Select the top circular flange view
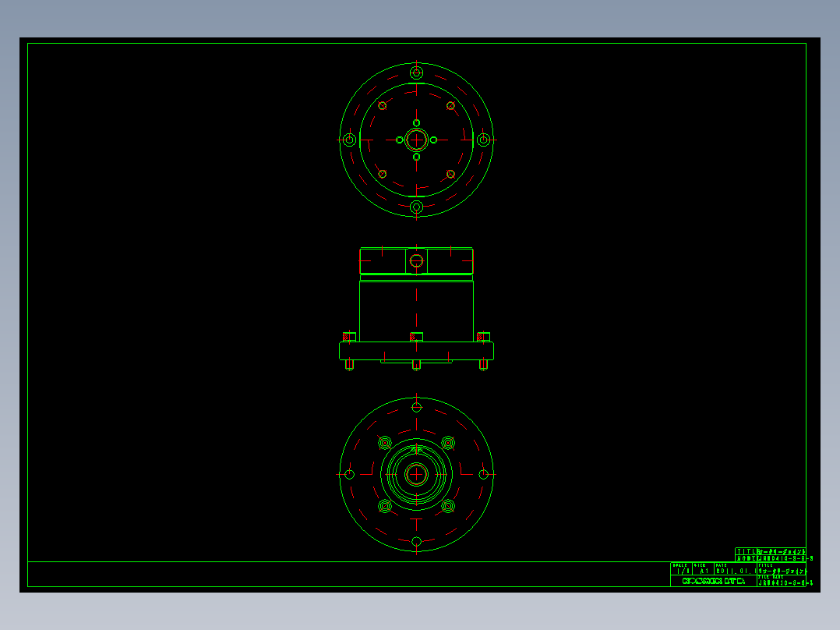This screenshot has height=630, width=840. (416, 140)
